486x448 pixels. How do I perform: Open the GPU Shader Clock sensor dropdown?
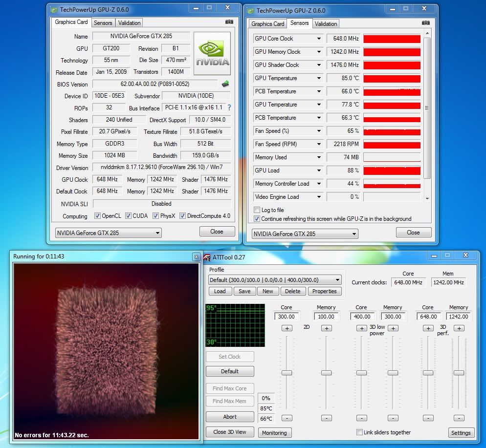coord(319,65)
